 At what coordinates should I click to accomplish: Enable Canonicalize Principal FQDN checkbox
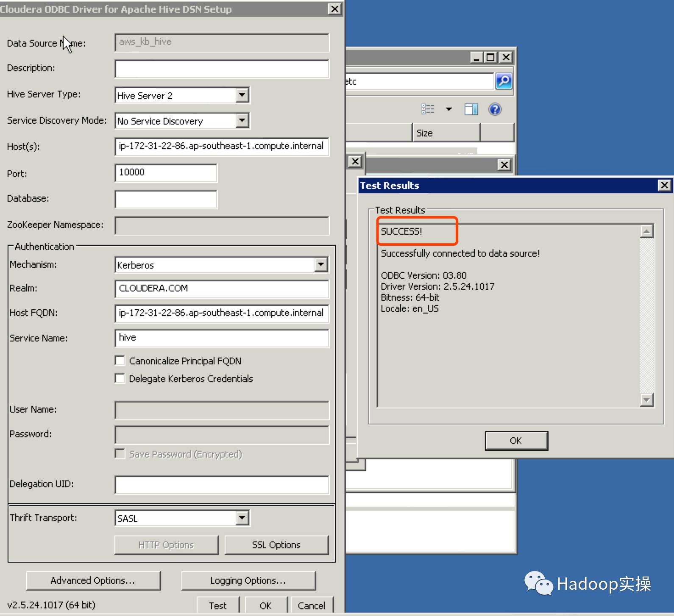pos(120,361)
